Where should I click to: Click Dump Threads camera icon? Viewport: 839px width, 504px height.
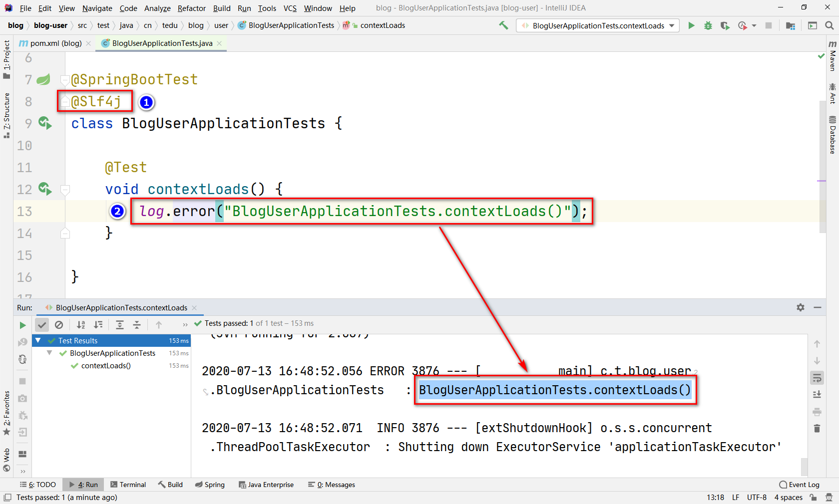coord(22,398)
